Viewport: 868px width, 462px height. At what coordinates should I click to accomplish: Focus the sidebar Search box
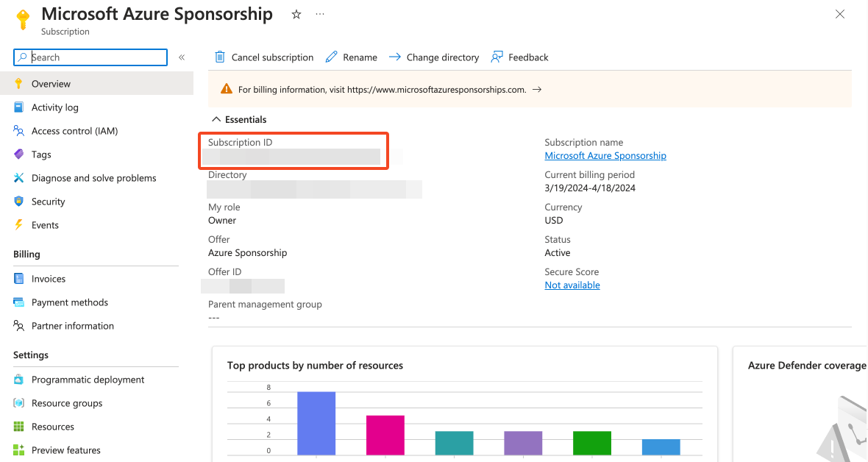pyautogui.click(x=90, y=57)
